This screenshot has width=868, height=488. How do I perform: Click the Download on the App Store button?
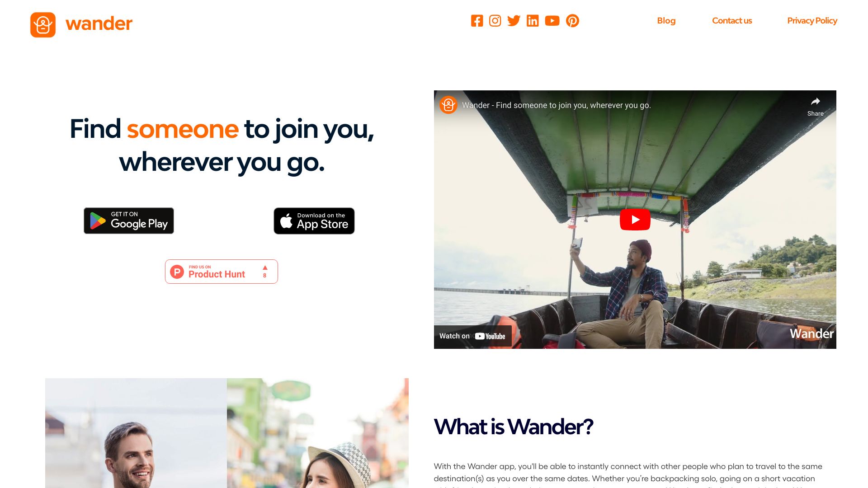point(314,221)
